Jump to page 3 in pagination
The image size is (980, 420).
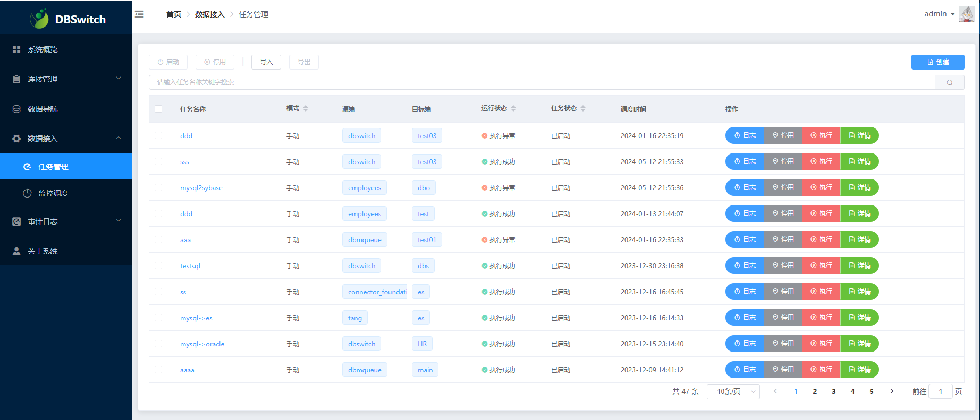click(x=833, y=391)
